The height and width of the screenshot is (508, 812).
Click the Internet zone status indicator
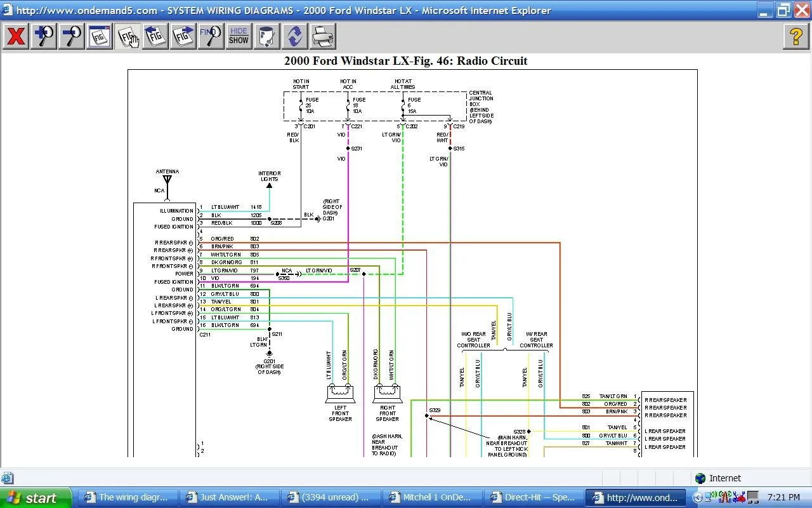718,478
